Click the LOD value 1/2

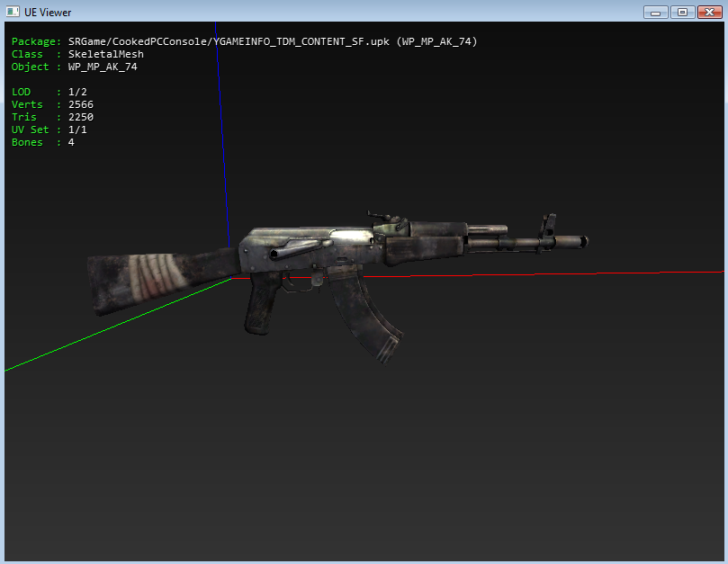[77, 92]
